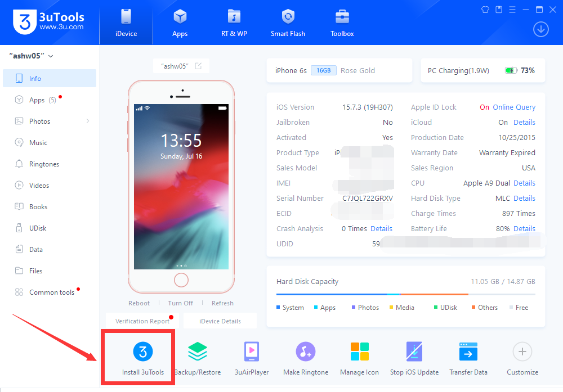Open Photos in the sidebar
Image resolution: width=563 pixels, height=392 pixels.
click(x=50, y=121)
